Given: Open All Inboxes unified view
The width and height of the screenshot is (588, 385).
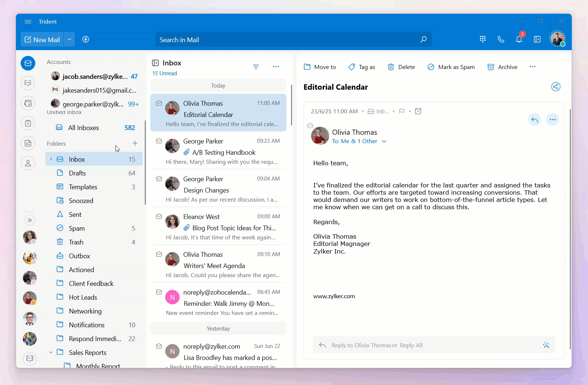Looking at the screenshot, I should tap(94, 127).
